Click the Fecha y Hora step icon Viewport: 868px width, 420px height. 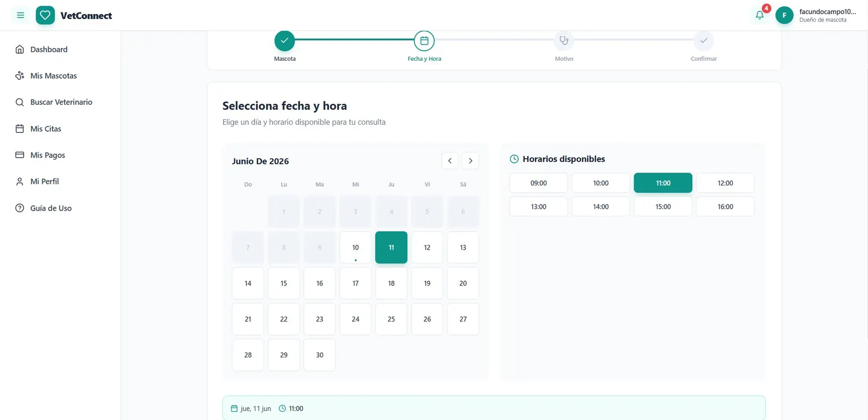[424, 41]
